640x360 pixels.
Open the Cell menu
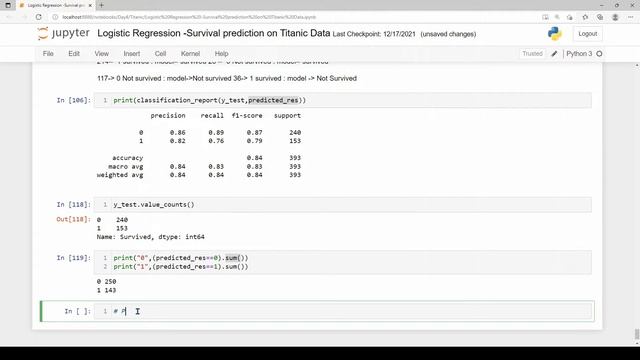160,53
